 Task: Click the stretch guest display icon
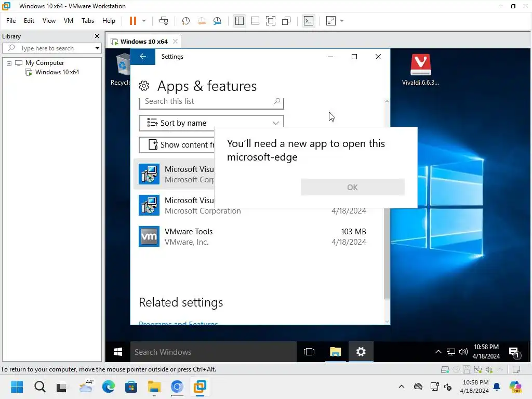(x=331, y=21)
